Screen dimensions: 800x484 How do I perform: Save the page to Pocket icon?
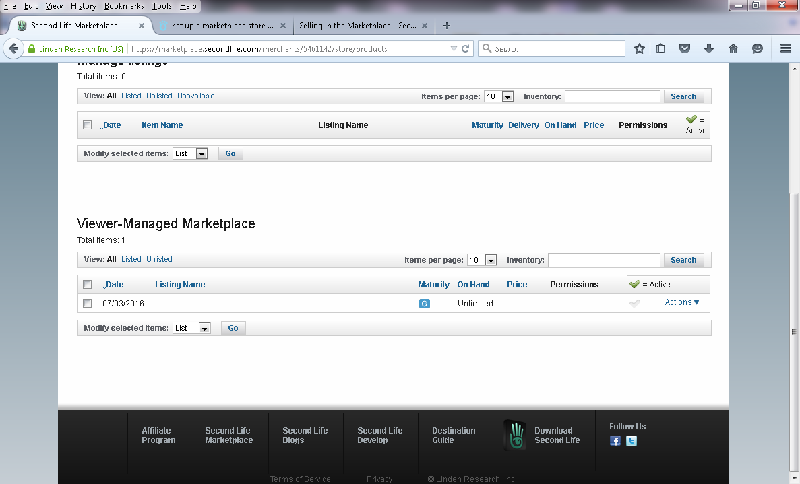[x=684, y=48]
